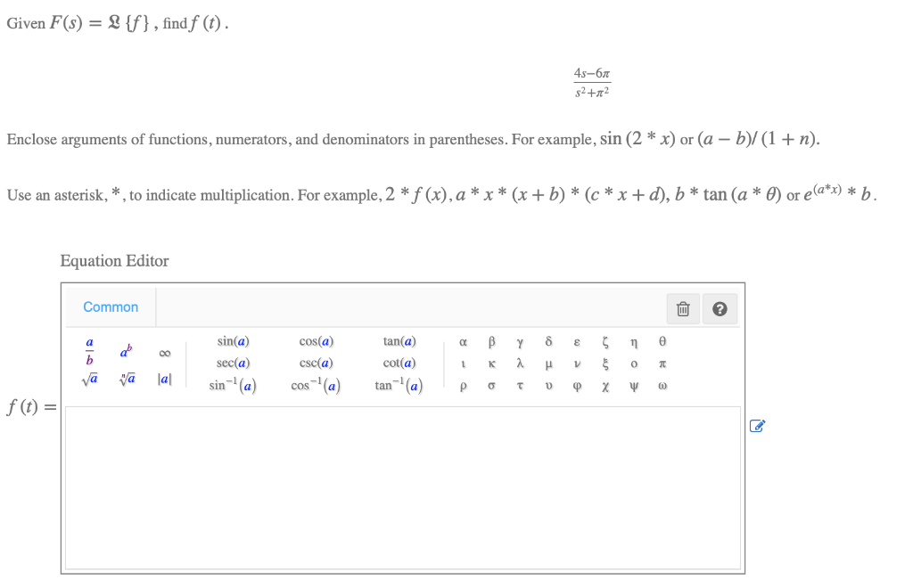Insert the inverse sine function

pos(234,386)
